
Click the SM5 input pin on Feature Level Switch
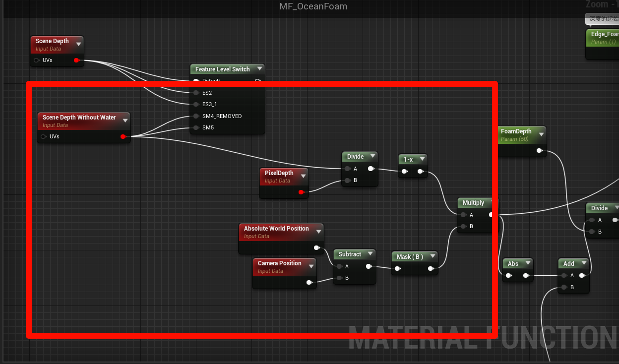(x=196, y=127)
